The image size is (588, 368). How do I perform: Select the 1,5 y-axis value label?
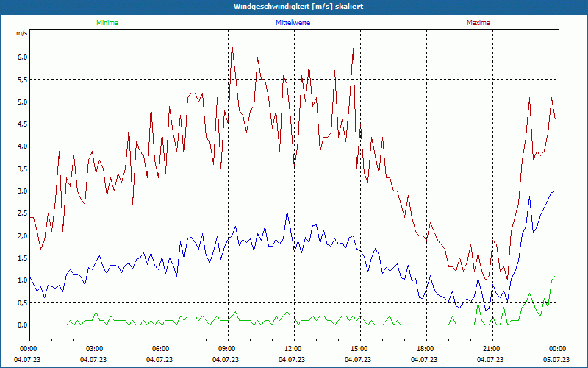22,258
